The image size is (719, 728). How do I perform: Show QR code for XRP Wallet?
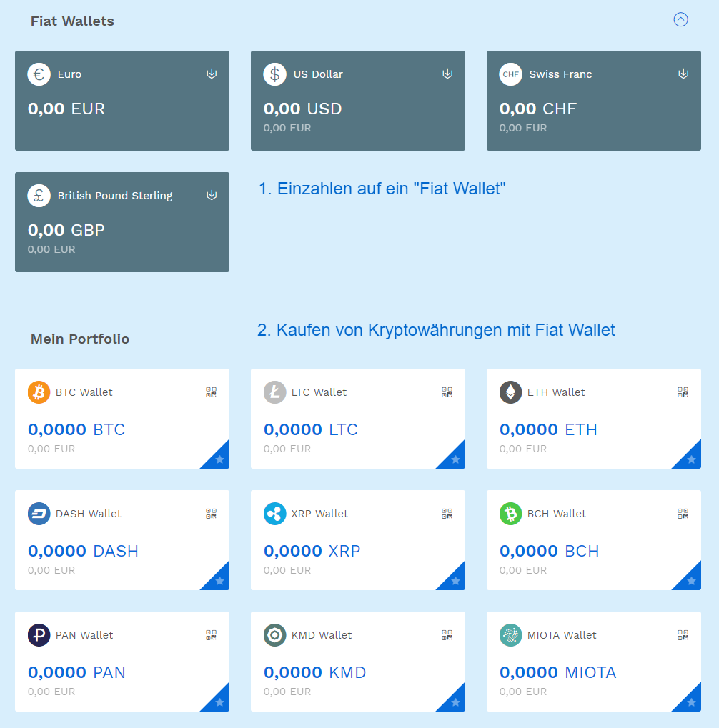click(447, 514)
